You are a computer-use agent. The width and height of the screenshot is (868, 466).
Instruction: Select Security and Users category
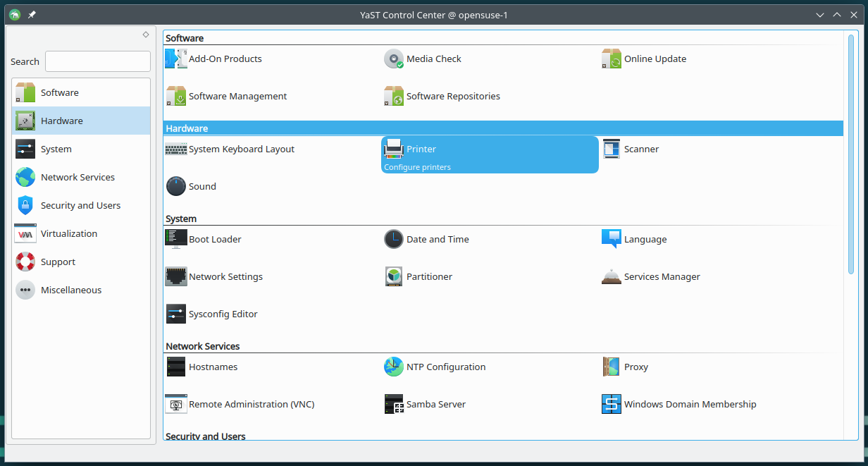tap(80, 206)
